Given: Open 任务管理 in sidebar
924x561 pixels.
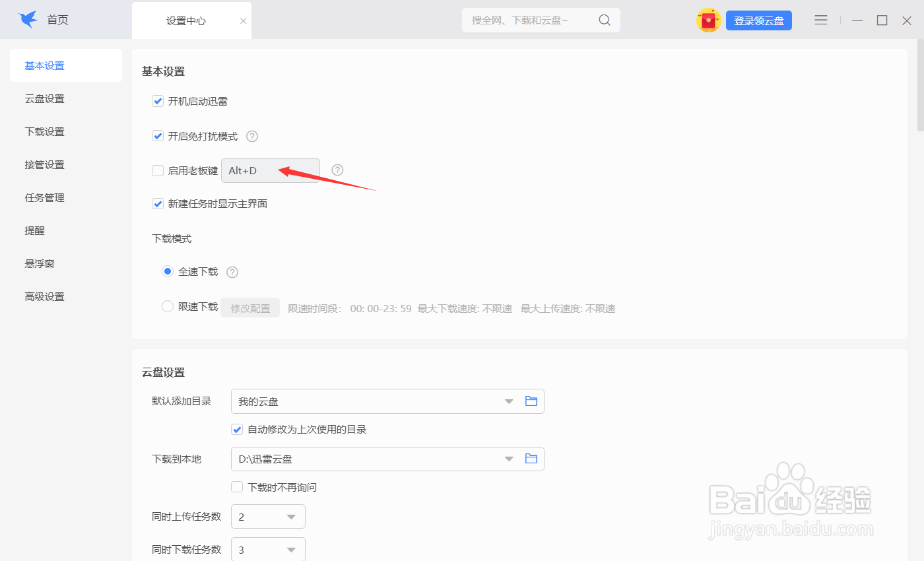Looking at the screenshot, I should point(66,197).
